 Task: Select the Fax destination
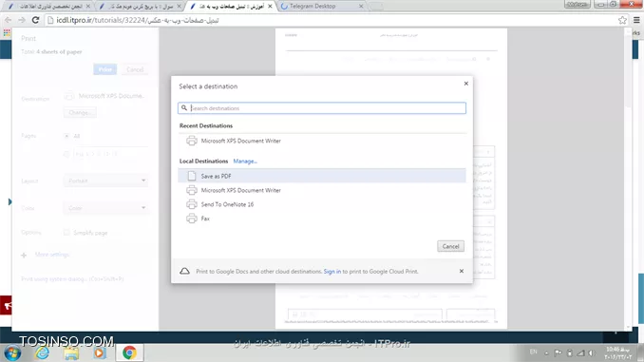click(322, 219)
